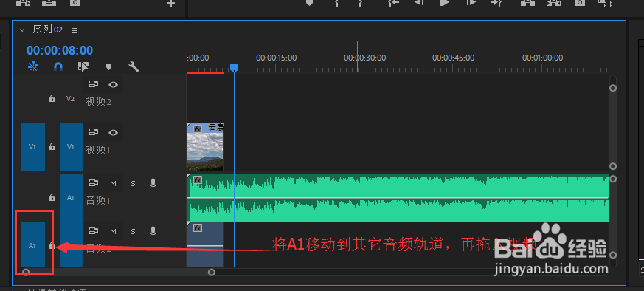
Task: Click ruler at 00:00:30:00
Action: click(x=364, y=58)
